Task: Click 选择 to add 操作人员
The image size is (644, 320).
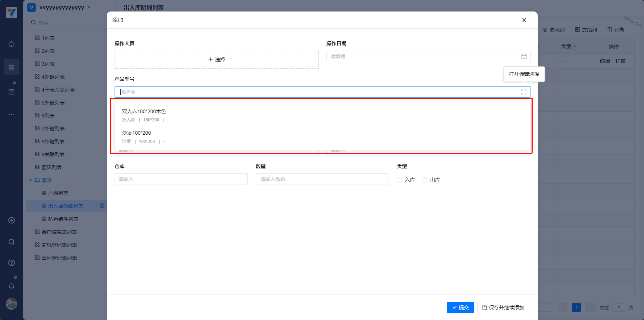Action: pos(217,60)
